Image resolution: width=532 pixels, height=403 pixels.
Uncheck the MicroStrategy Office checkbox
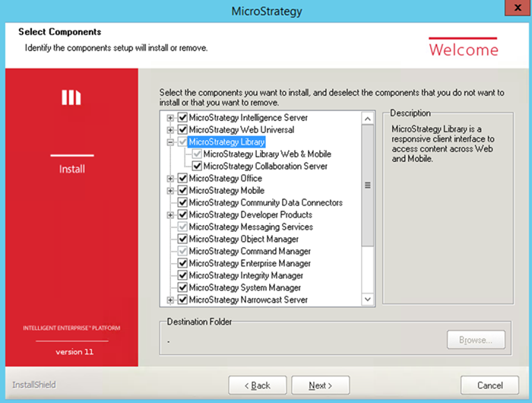coord(182,178)
